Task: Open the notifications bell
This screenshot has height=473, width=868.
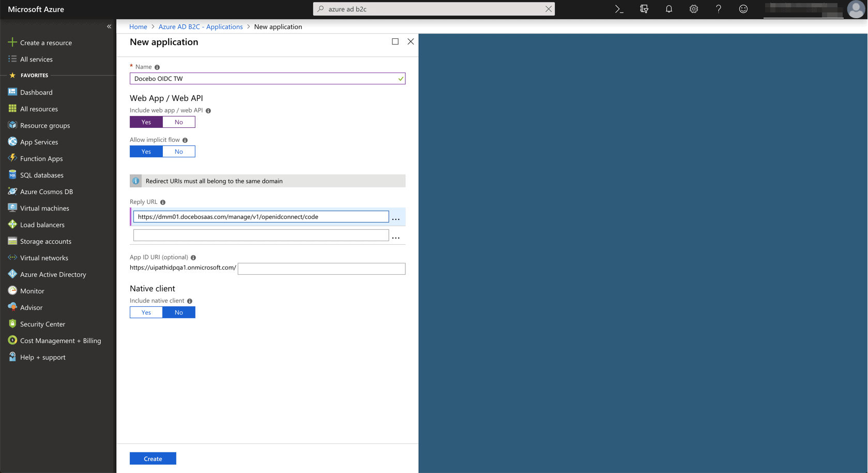Action: (x=669, y=9)
